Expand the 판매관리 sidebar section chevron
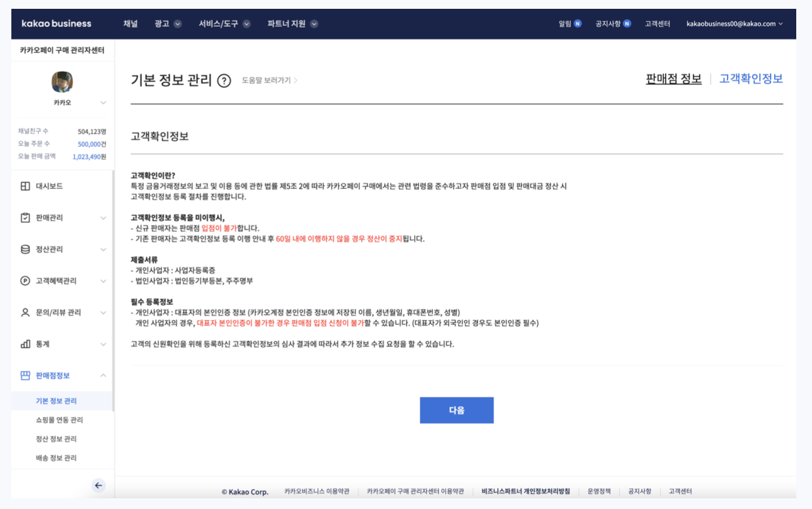This screenshot has height=509, width=812. point(103,218)
